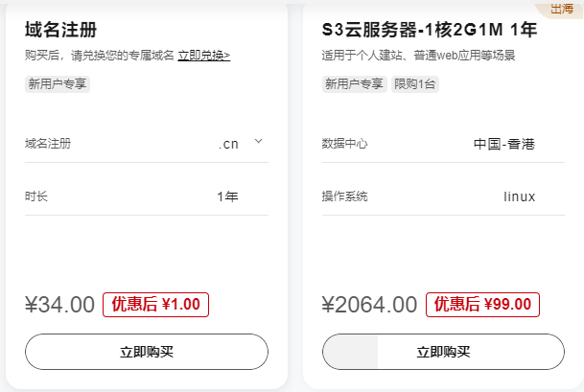The height and width of the screenshot is (392, 584).
Task: Click the ¥2064.00 original price
Action: 369,305
